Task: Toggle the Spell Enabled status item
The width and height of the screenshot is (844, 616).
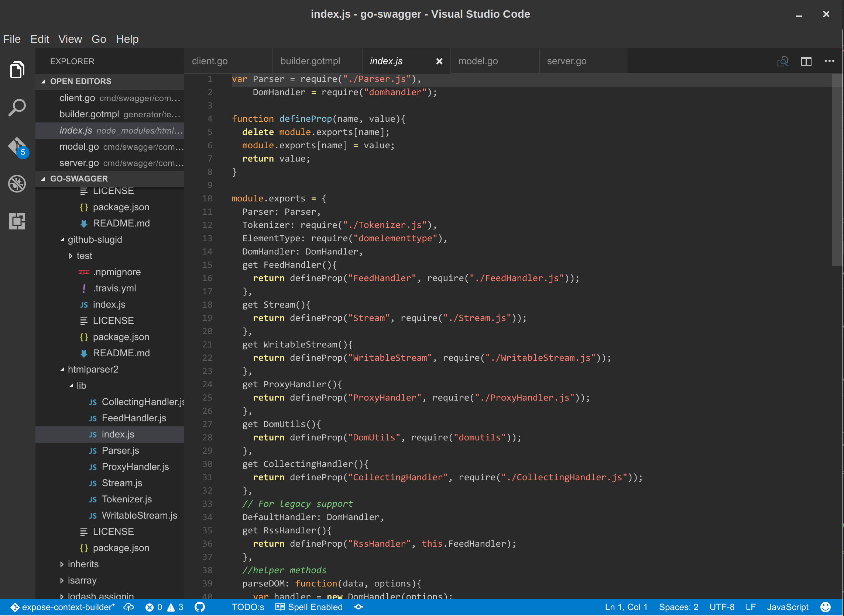Action: click(309, 607)
